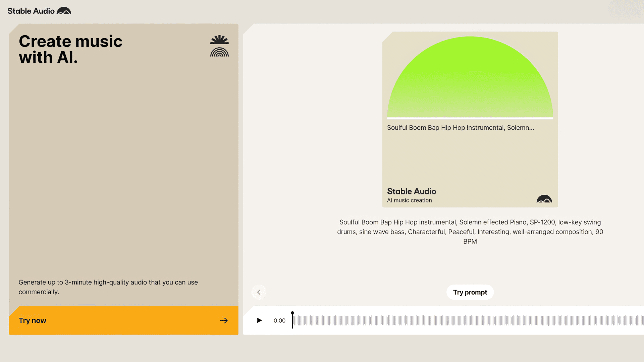Click the truncated title 'Soulful Boom Bap Hip Hop instrumental'

click(460, 128)
